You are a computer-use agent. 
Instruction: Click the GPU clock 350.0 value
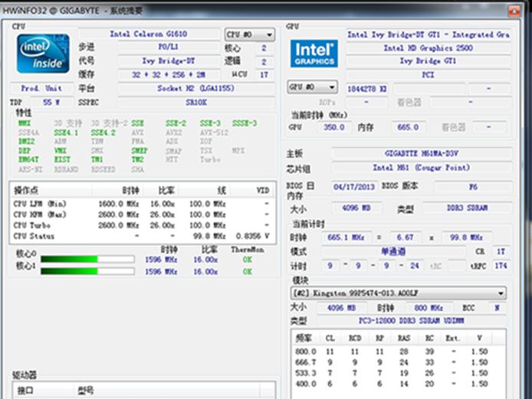[334, 127]
